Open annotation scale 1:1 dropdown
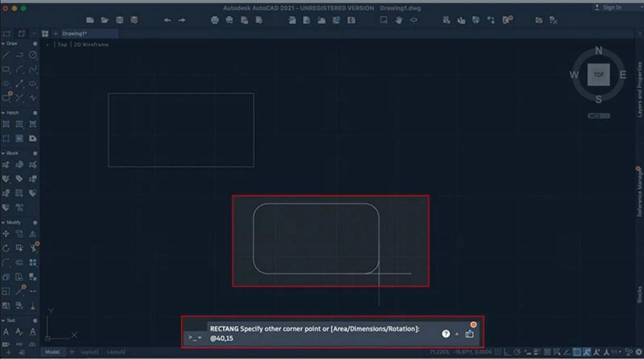 pos(616,352)
